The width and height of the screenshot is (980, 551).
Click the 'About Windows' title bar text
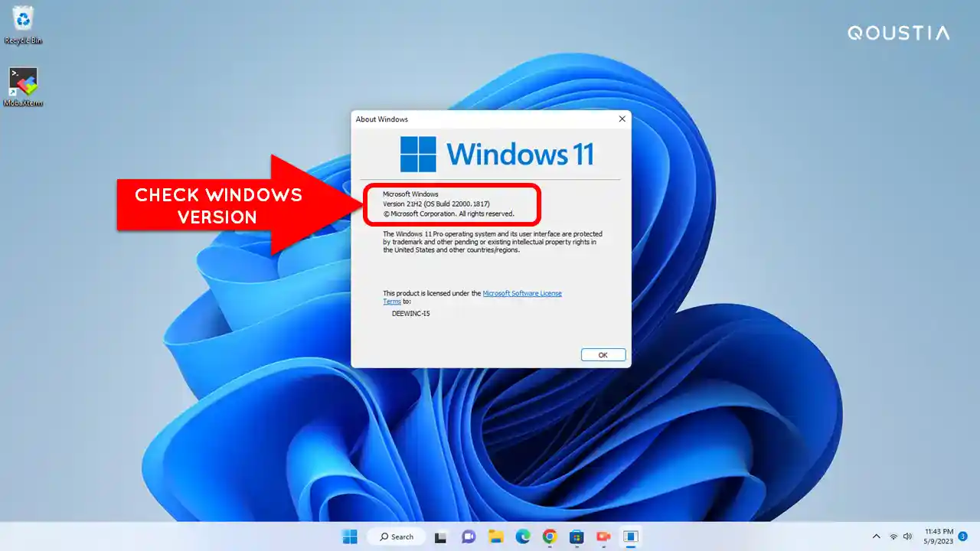tap(382, 119)
